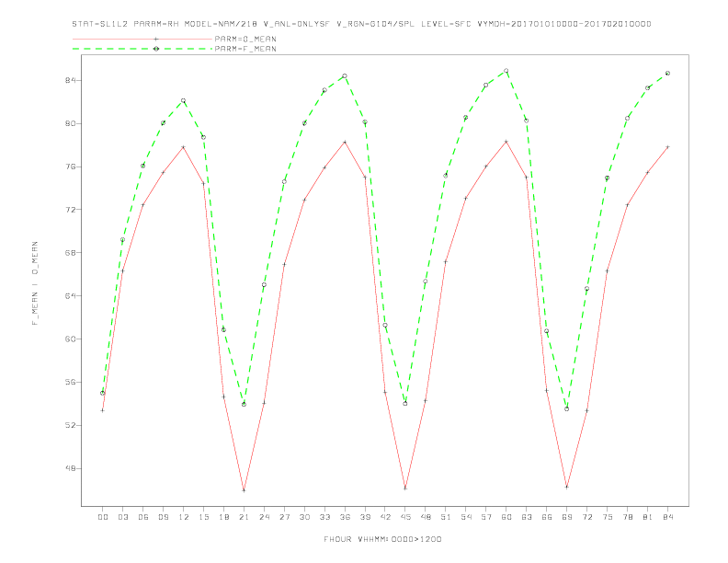Click y-axis tick label 80
Viewport: 728px width, 563px height.
tap(71, 123)
